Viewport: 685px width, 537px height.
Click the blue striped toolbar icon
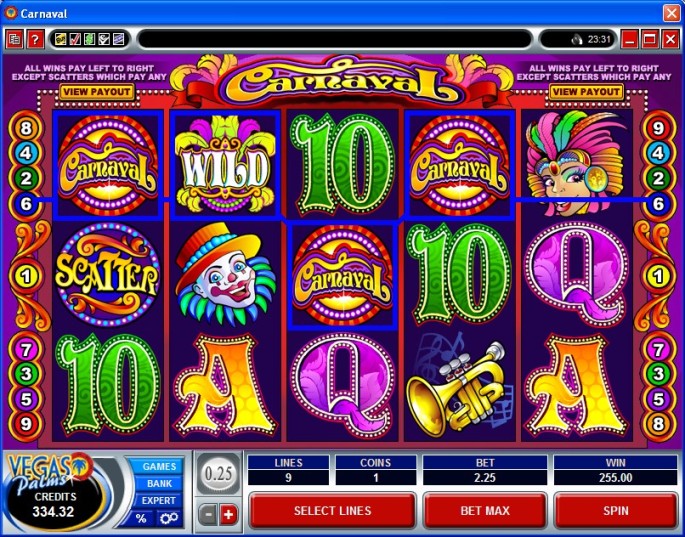pyautogui.click(x=119, y=39)
